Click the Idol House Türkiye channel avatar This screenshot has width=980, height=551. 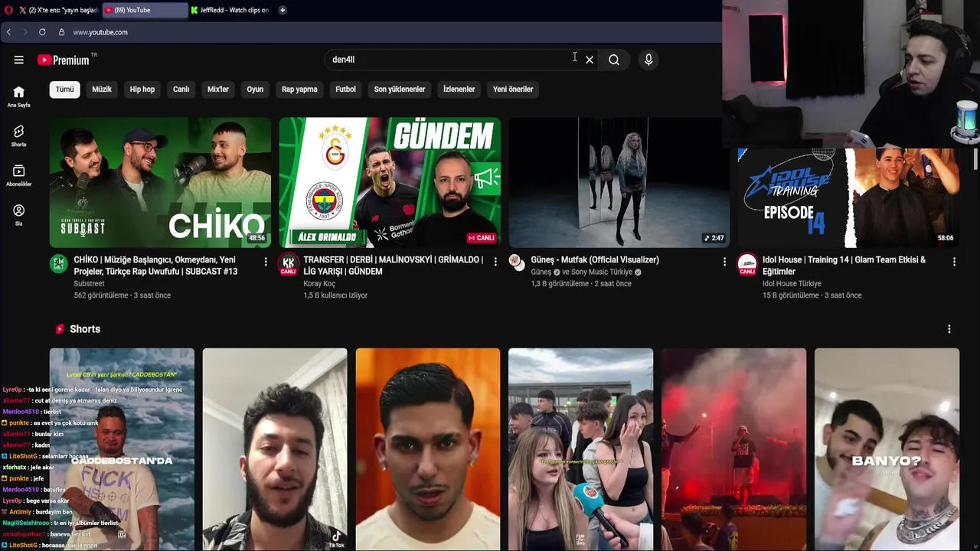747,265
